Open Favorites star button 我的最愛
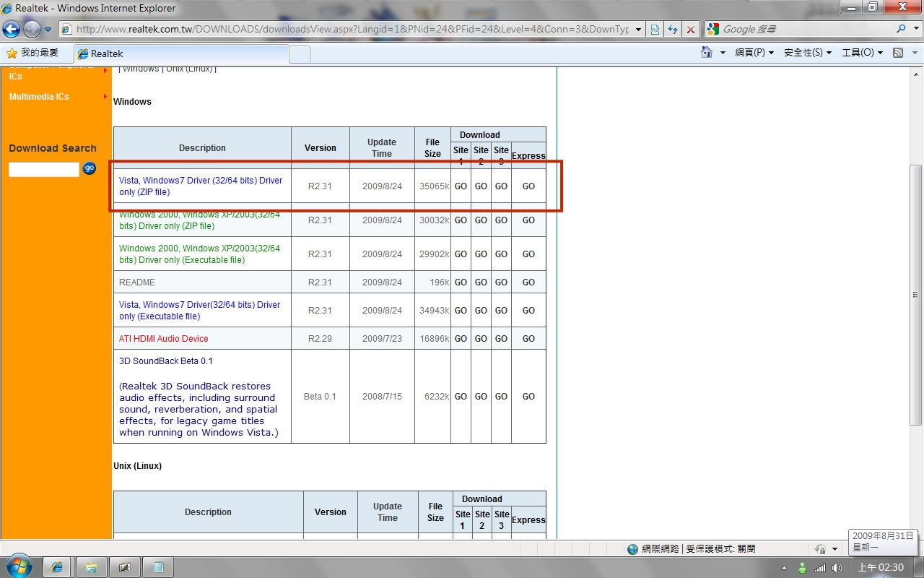The width and height of the screenshot is (924, 578). point(32,53)
